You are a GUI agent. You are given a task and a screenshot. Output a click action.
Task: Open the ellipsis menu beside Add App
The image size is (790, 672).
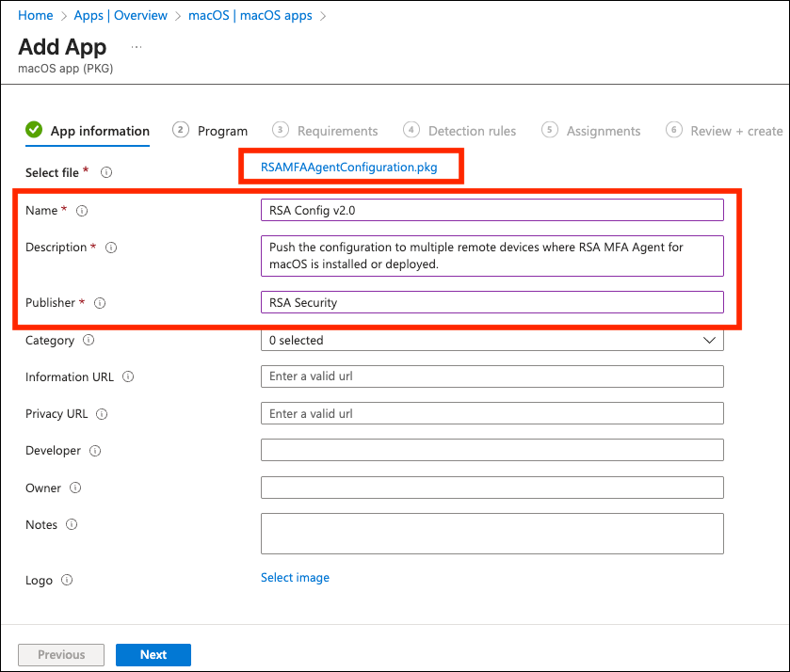coord(137,46)
